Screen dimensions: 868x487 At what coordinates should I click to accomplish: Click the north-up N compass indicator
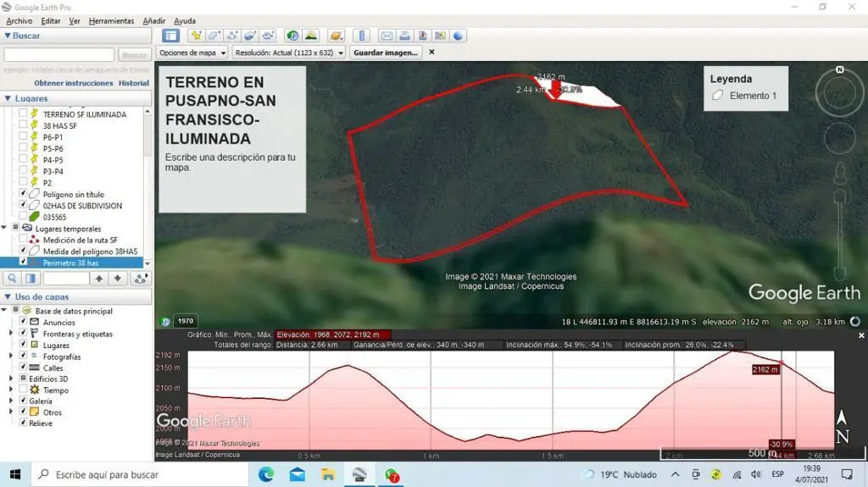coord(840,69)
